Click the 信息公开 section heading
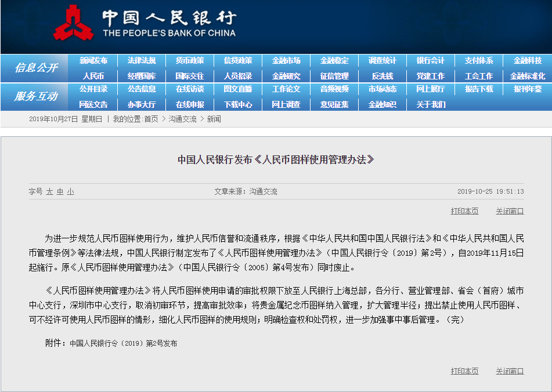 coord(36,67)
